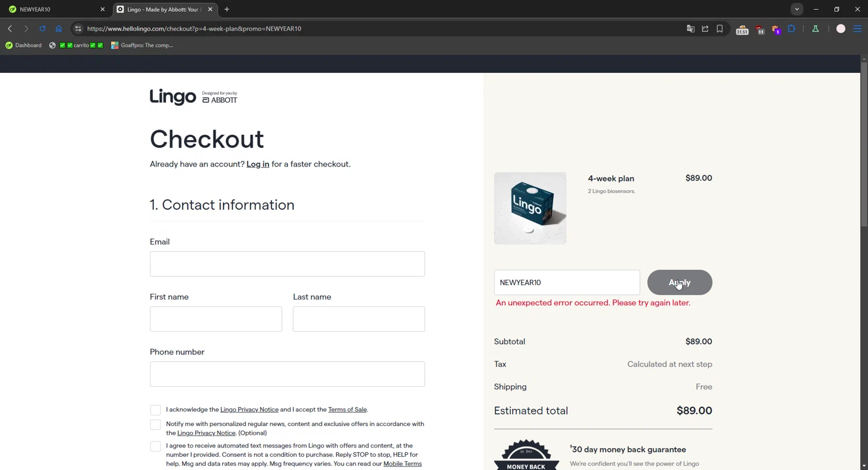Apply the promo code
Image resolution: width=868 pixels, height=470 pixels.
(679, 283)
